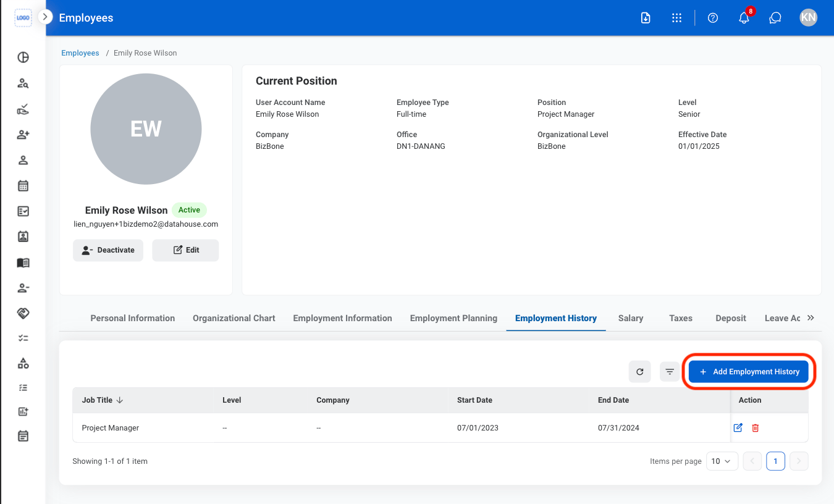834x504 pixels.
Task: Open the apps grid icon
Action: coord(676,18)
